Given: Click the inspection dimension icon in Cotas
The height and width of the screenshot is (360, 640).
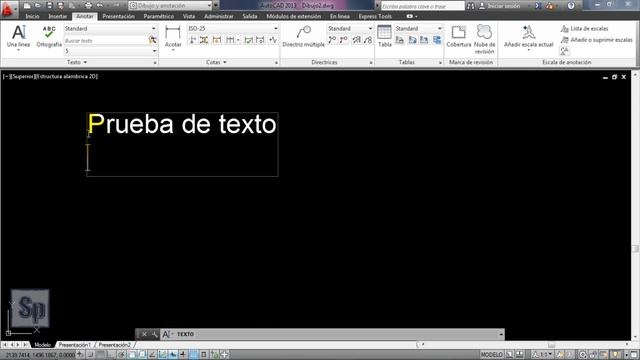Looking at the screenshot, I should (249, 40).
